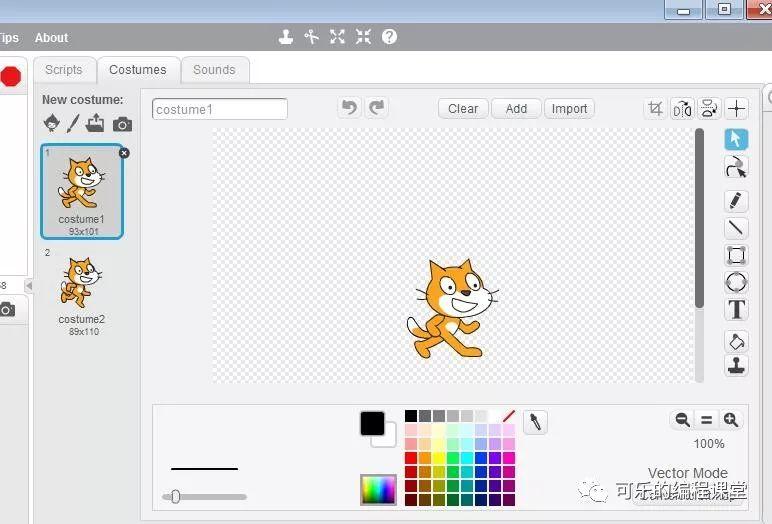
Task: Select the costume2 thumbnail
Action: coord(82,292)
